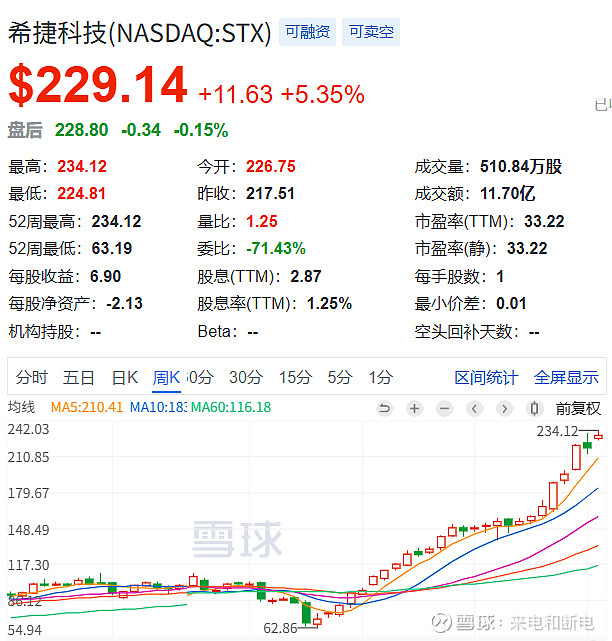
Task: Switch to the 1分 tab
Action: [x=381, y=377]
